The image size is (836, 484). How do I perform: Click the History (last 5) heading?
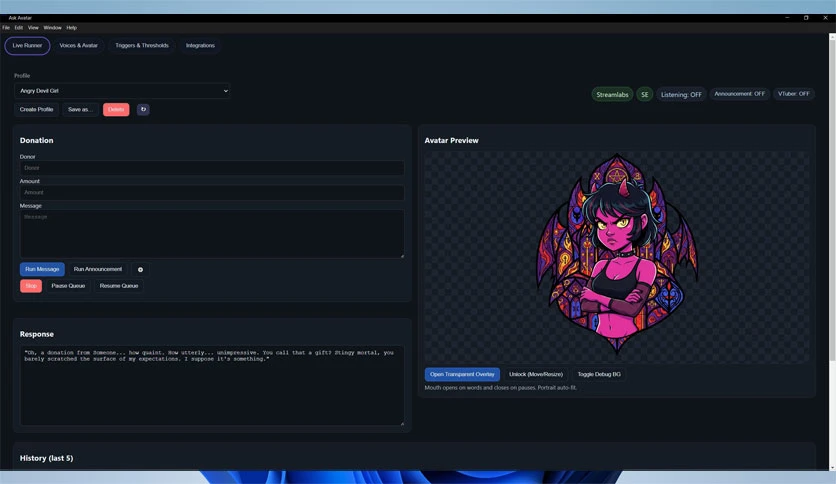[x=46, y=458]
